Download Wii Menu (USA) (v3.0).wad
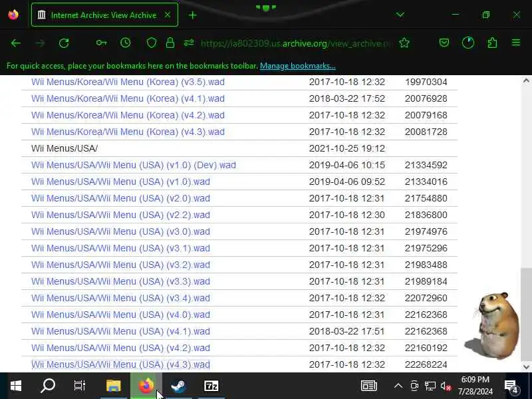This screenshot has height=399, width=532. 121,231
